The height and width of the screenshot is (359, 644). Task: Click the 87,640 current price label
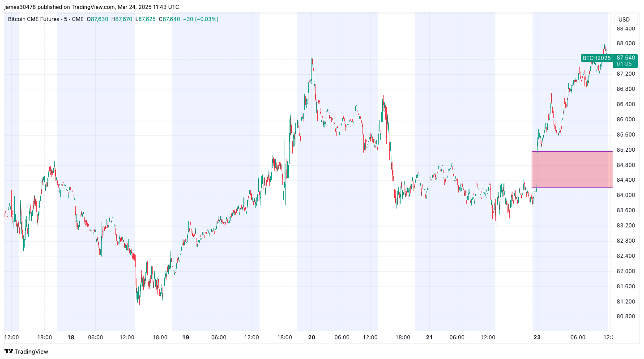(625, 58)
